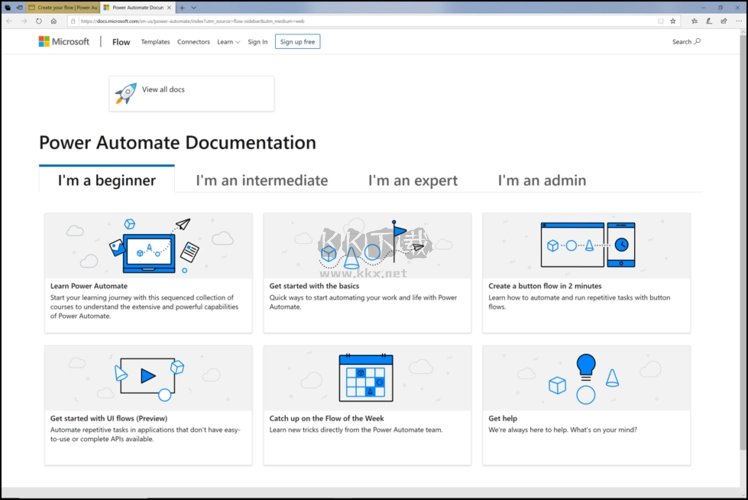Open the tab previews chevron
Screen dimensions: 748x500
point(194,7)
